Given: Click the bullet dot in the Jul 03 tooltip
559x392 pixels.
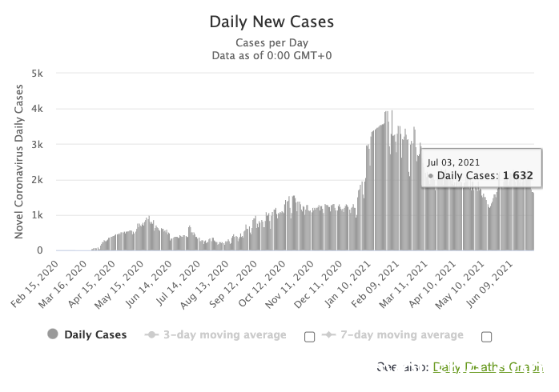Looking at the screenshot, I should 431,176.
